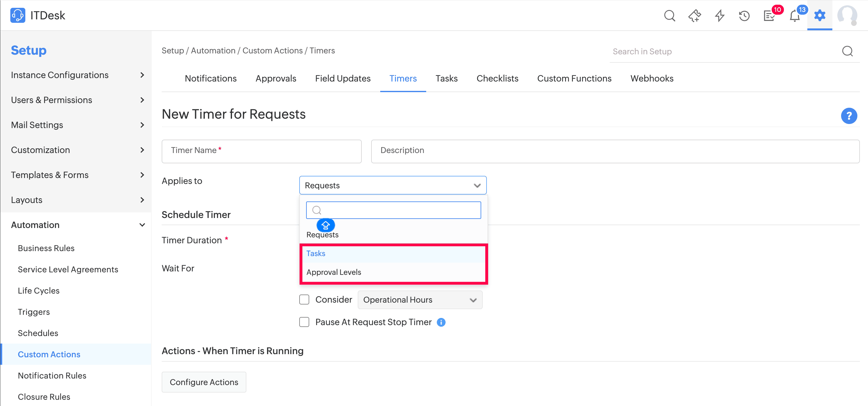Viewport: 868px width, 406px height.
Task: Open the task list icon with badge 10
Action: (769, 16)
